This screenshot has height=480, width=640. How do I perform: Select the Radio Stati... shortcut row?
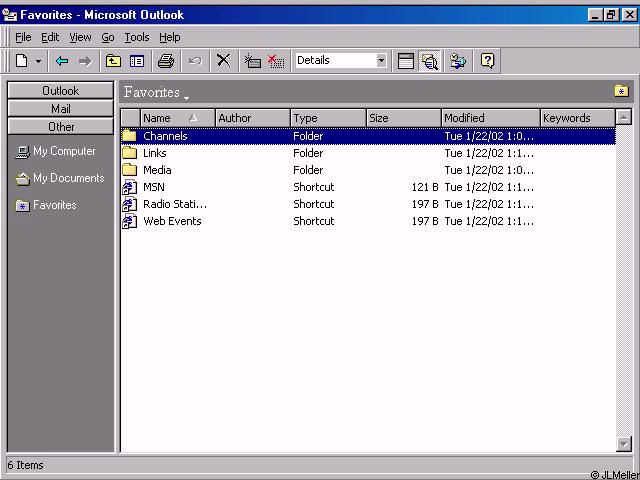[368, 204]
